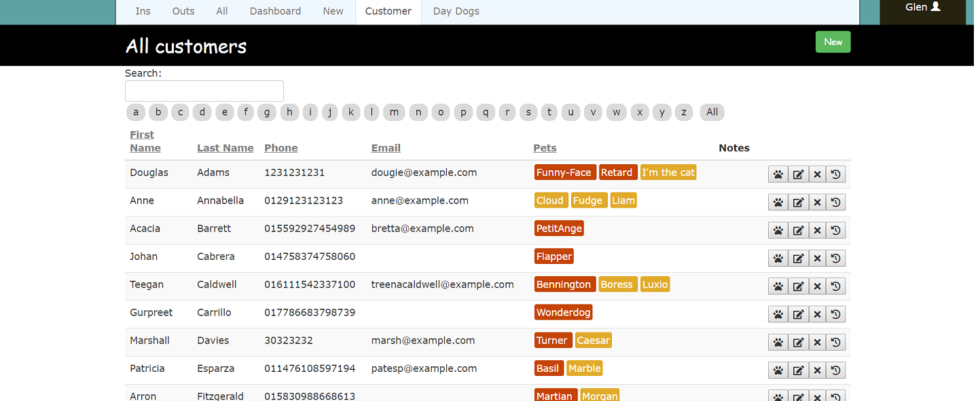This screenshot has width=980, height=401.
Task: Click paw icon in Anne Annabella row
Action: click(x=778, y=202)
